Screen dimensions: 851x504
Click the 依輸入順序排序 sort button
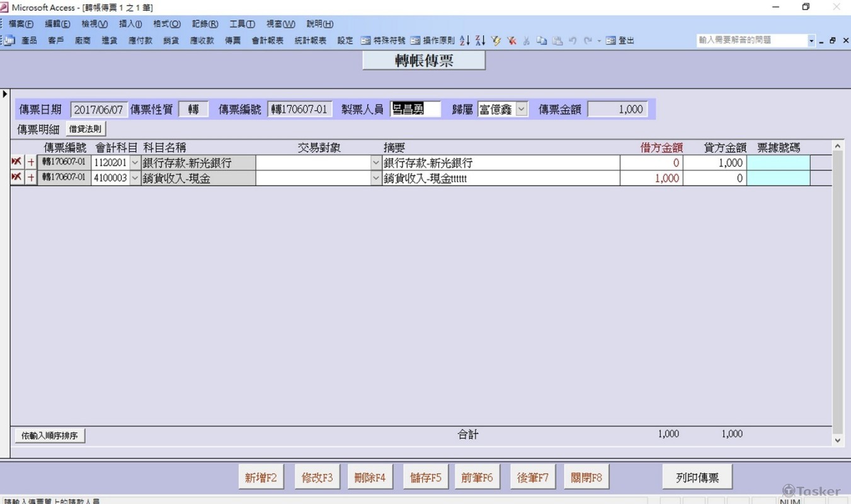pyautogui.click(x=50, y=435)
